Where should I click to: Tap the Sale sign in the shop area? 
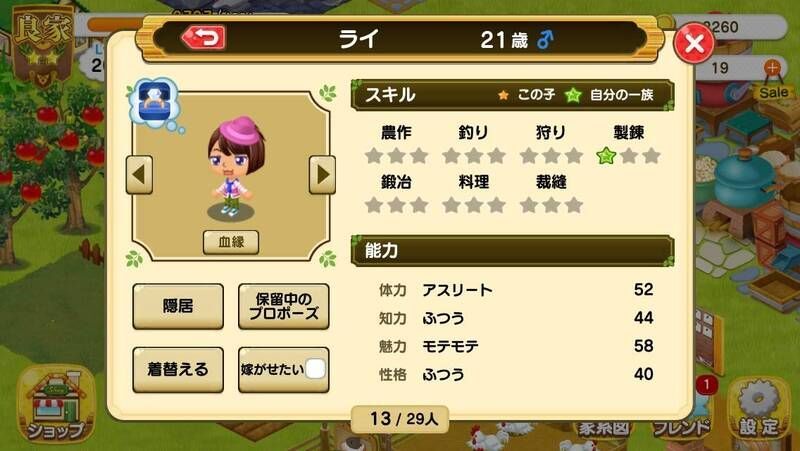tap(773, 93)
